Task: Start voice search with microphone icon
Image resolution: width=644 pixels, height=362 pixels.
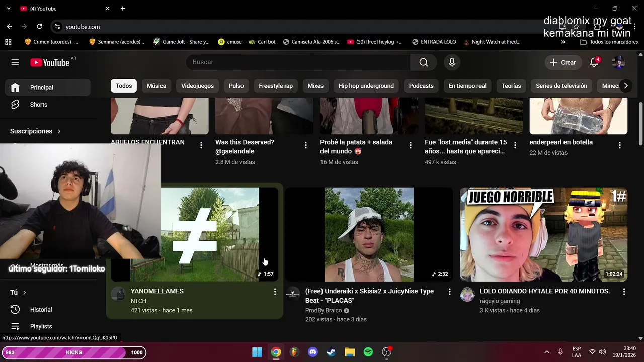Action: coord(452,62)
